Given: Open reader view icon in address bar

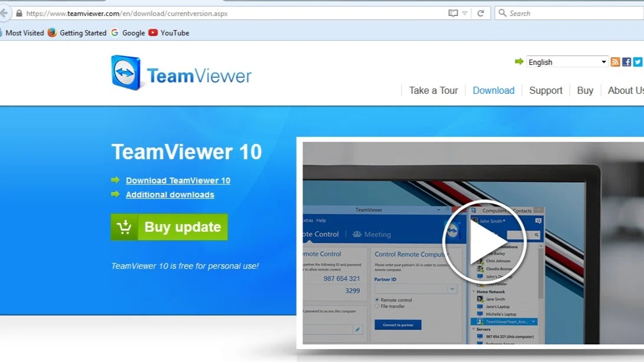Looking at the screenshot, I should 453,13.
